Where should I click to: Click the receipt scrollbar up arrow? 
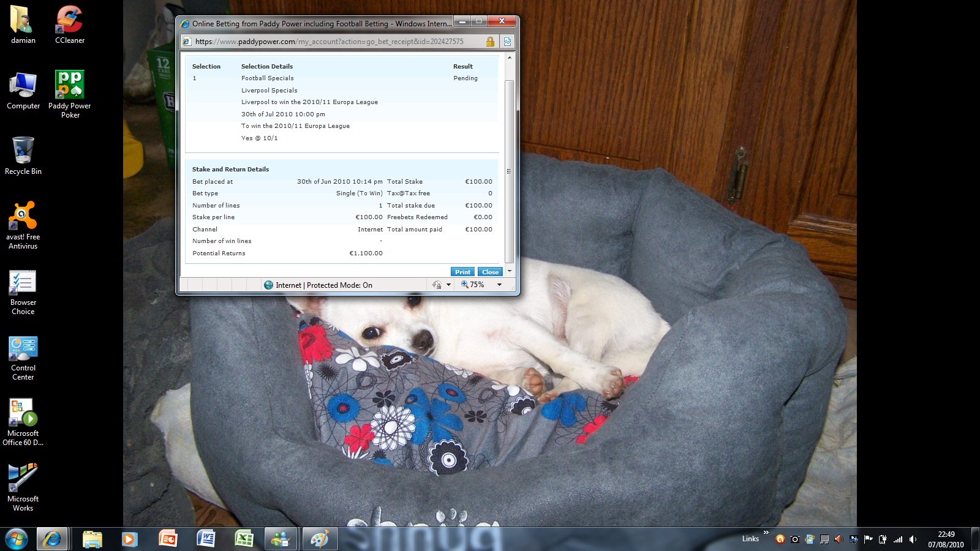click(509, 58)
